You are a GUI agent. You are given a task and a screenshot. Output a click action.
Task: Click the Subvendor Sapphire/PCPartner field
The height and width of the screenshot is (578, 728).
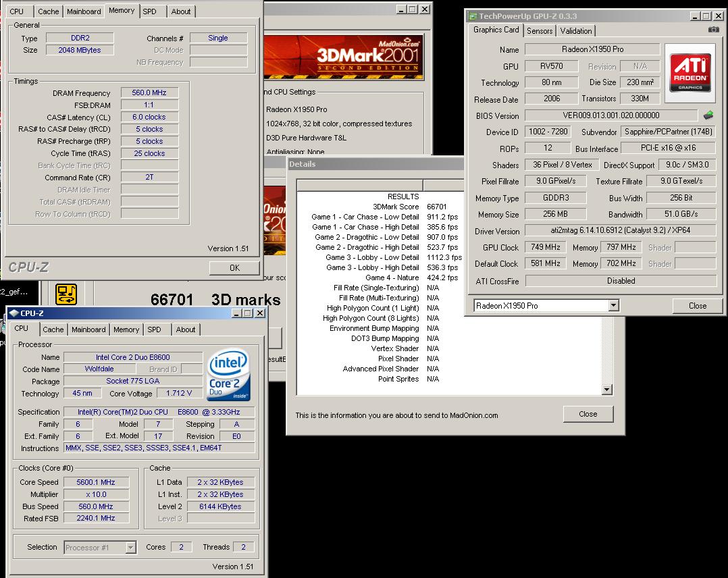669,132
